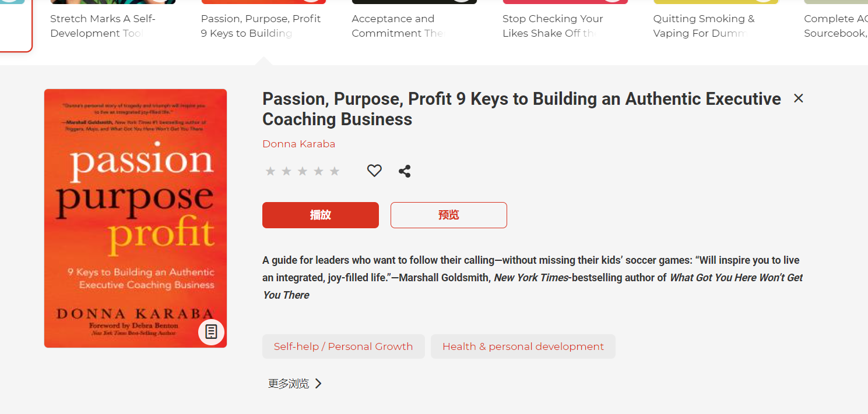Rate the book one star

pyautogui.click(x=270, y=171)
